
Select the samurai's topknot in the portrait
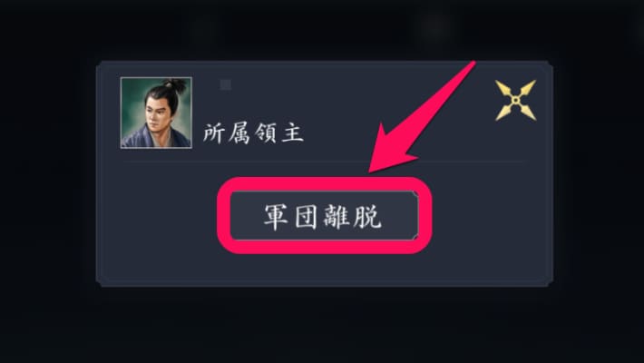coord(175,85)
